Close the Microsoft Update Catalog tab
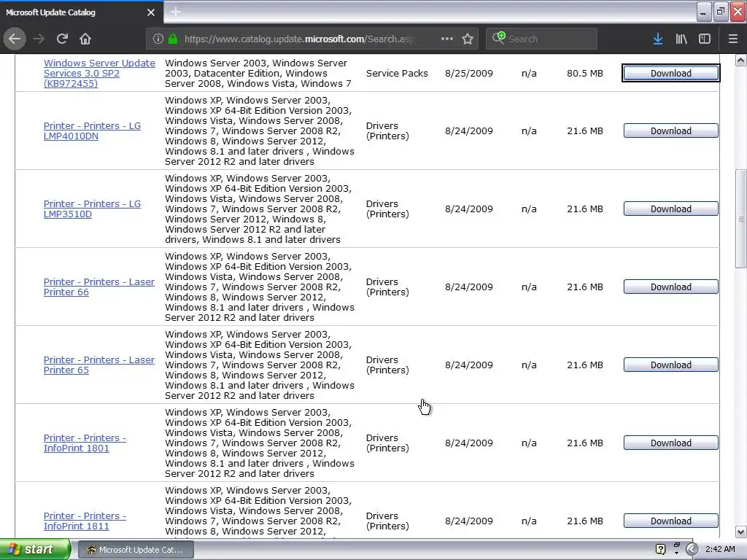Image resolution: width=747 pixels, height=560 pixels. [151, 12]
